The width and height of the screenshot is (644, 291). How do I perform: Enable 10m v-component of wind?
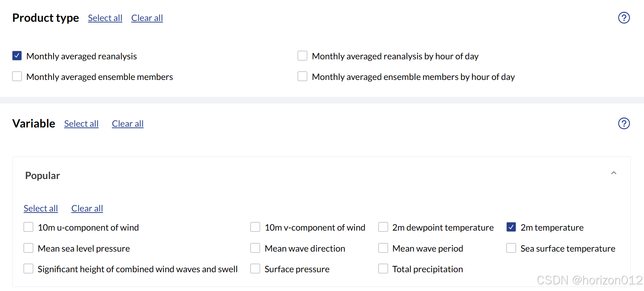tap(255, 227)
